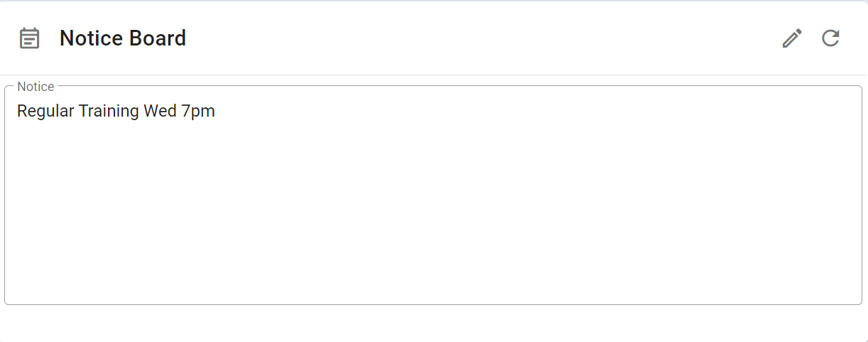Click the bottom edge of the Notice box
The image size is (868, 342).
point(433,304)
